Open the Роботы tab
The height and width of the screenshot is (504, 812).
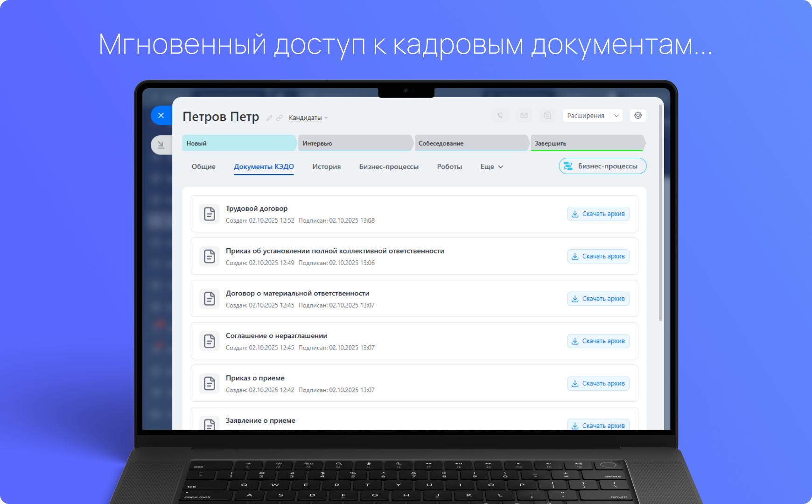[449, 167]
